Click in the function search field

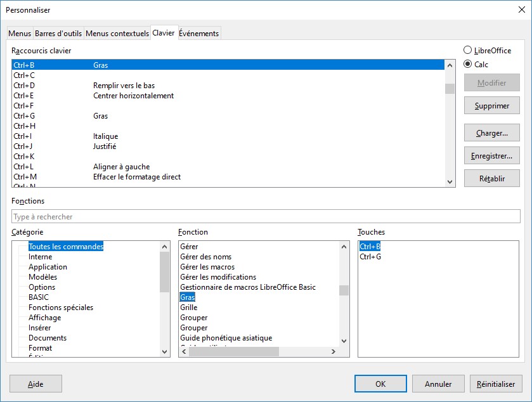click(x=266, y=217)
